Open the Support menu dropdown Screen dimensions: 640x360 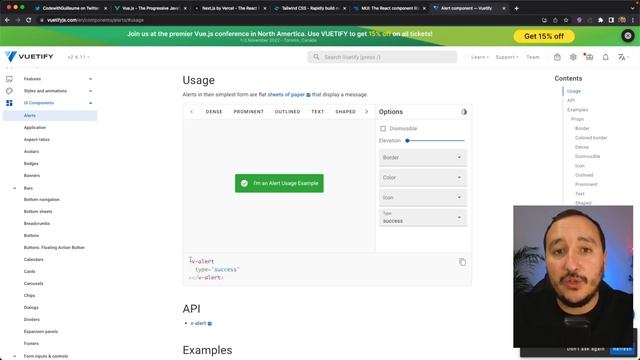[x=507, y=57]
